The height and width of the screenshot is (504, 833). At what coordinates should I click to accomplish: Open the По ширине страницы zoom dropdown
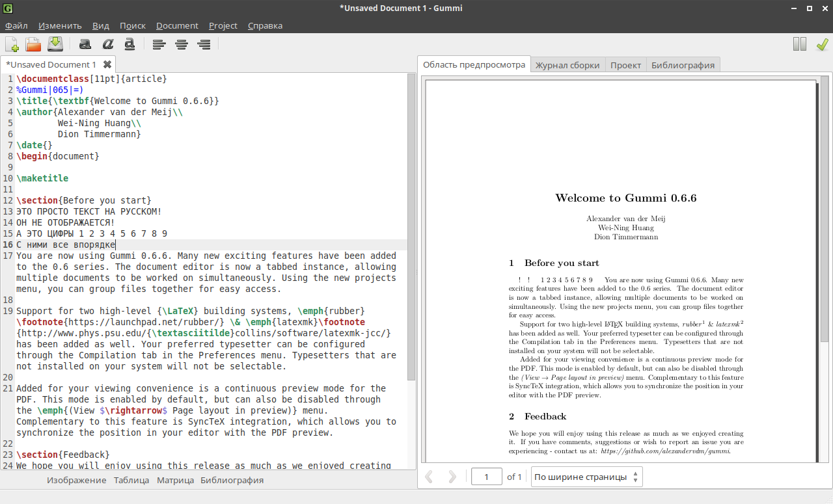(587, 477)
